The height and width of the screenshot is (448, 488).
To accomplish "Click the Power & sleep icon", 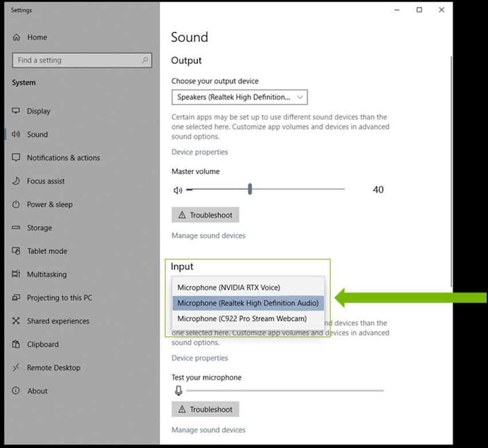I will pos(16,205).
